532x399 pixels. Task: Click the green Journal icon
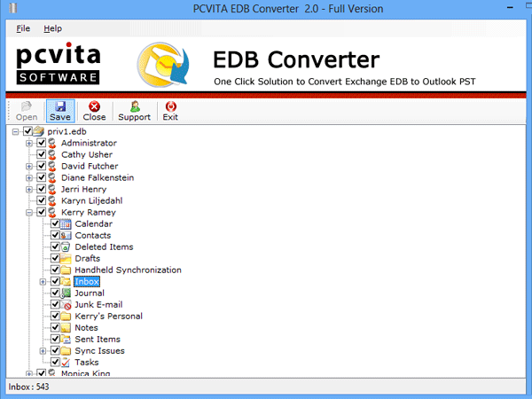pyautogui.click(x=66, y=293)
